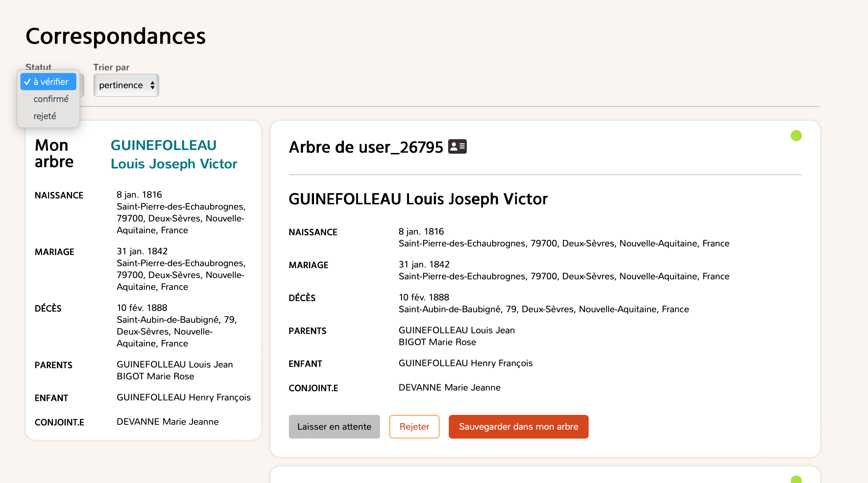Click the 'Mon arbre' heading
This screenshot has width=868, height=483.
pyautogui.click(x=54, y=153)
